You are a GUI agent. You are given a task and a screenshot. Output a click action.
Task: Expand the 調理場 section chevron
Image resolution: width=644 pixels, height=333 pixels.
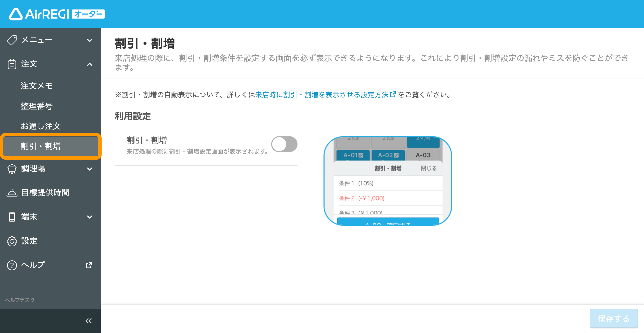point(90,169)
